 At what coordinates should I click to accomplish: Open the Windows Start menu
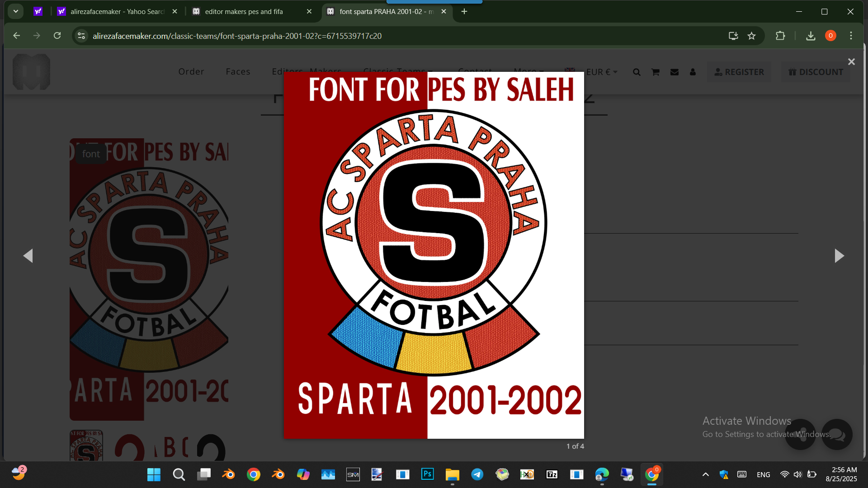(154, 474)
